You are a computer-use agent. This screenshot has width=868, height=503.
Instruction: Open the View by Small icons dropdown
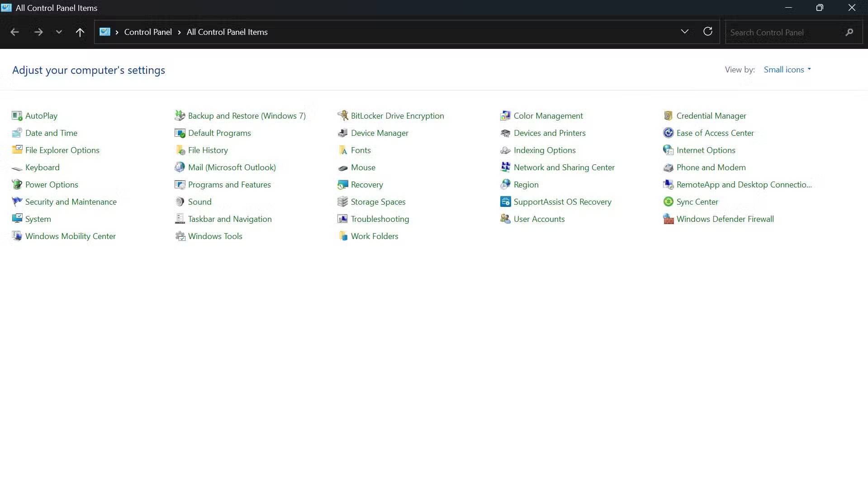pos(787,70)
